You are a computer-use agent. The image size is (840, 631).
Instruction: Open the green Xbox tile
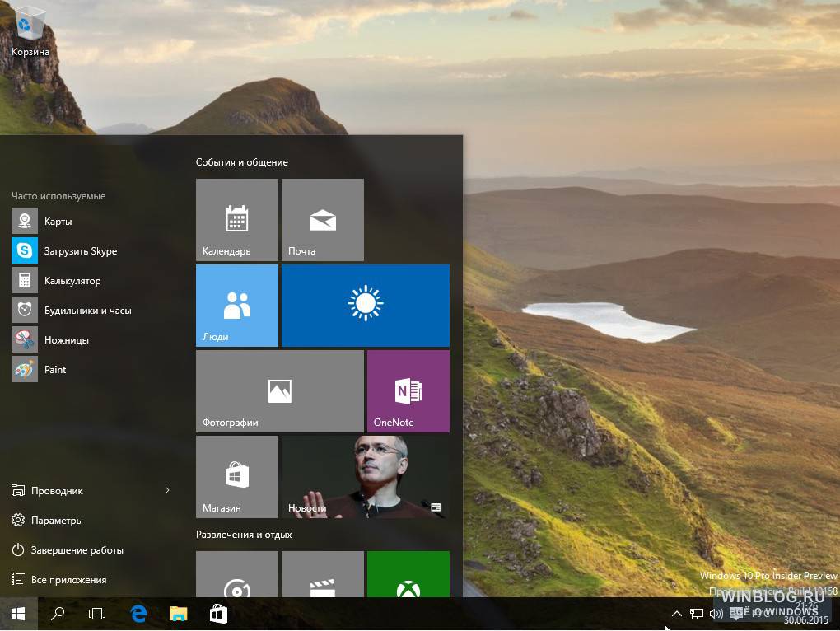408,574
